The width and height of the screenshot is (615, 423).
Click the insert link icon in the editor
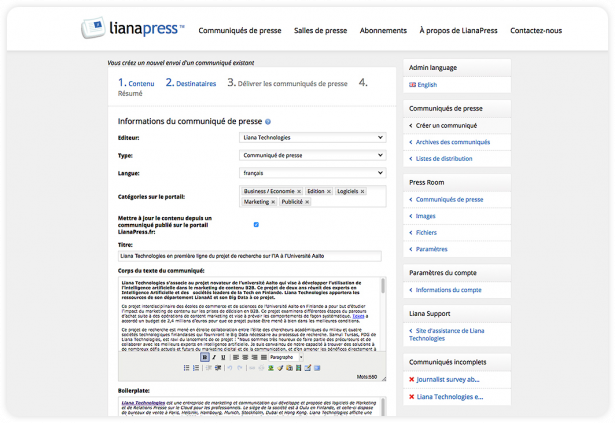point(252,368)
